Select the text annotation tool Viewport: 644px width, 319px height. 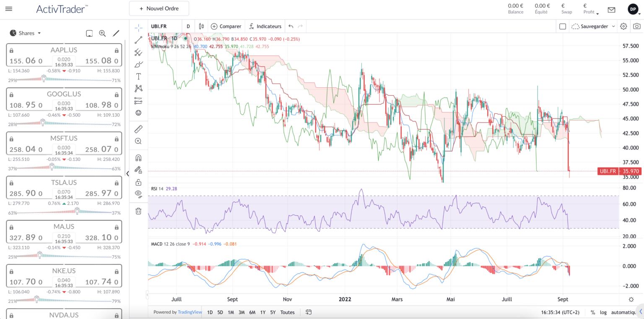[138, 76]
